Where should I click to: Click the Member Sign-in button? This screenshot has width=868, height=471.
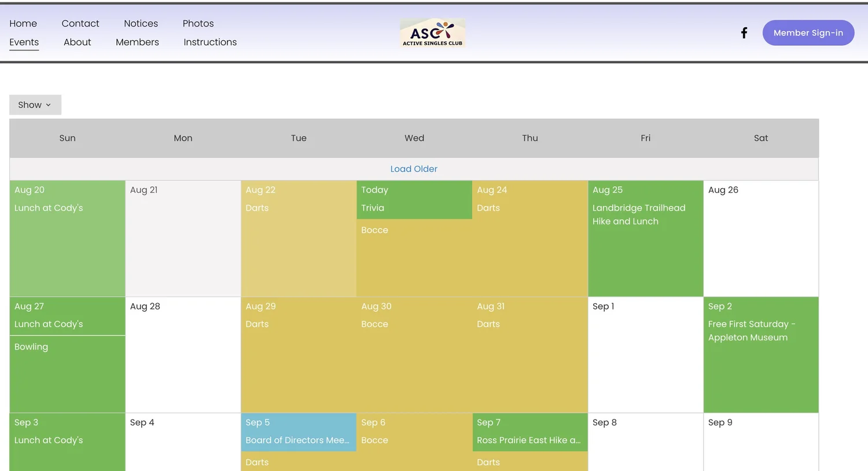click(808, 33)
